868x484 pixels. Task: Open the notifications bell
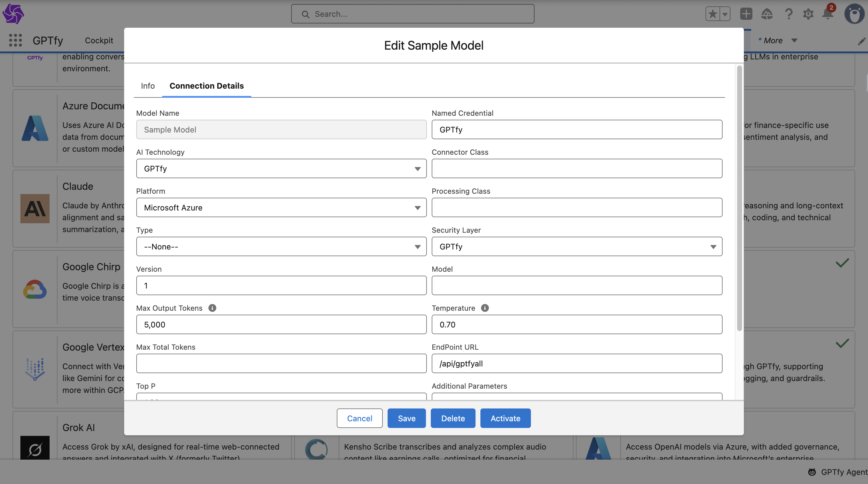point(828,14)
